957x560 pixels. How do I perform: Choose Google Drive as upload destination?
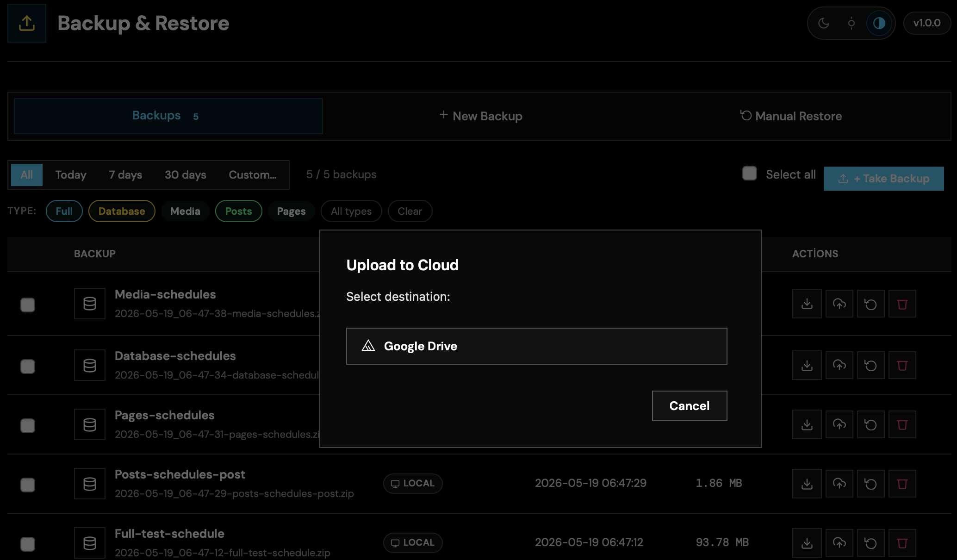(537, 346)
